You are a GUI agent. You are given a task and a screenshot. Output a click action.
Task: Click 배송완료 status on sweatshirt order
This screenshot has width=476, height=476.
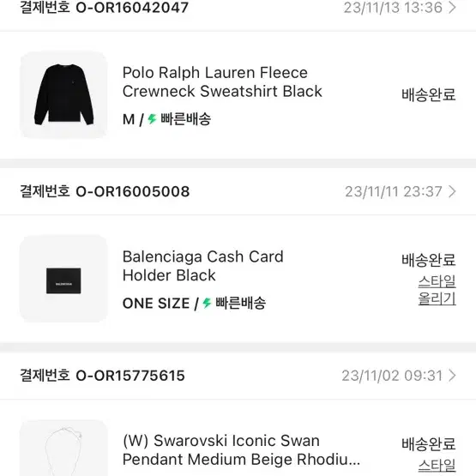(429, 94)
